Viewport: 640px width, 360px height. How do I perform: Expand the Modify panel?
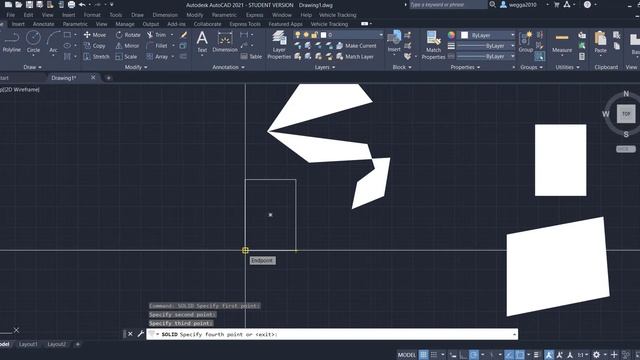[136, 67]
